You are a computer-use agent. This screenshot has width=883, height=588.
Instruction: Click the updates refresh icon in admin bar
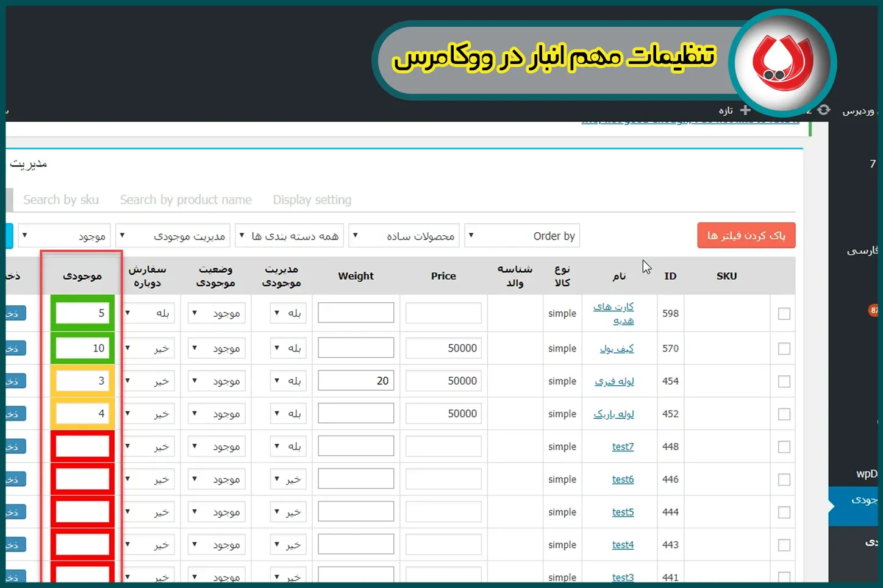pyautogui.click(x=824, y=110)
